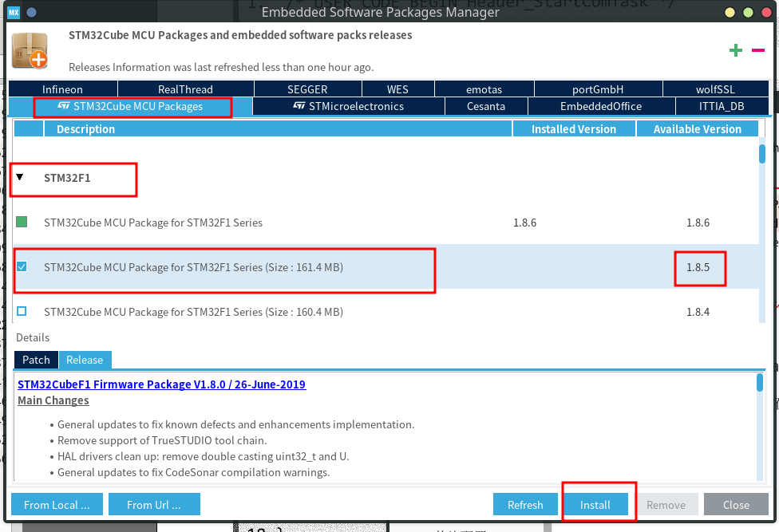Screen dimensions: 779x532
Task: Check the 160.4 MB STM32F1 package checkbox
Action: tap(22, 311)
